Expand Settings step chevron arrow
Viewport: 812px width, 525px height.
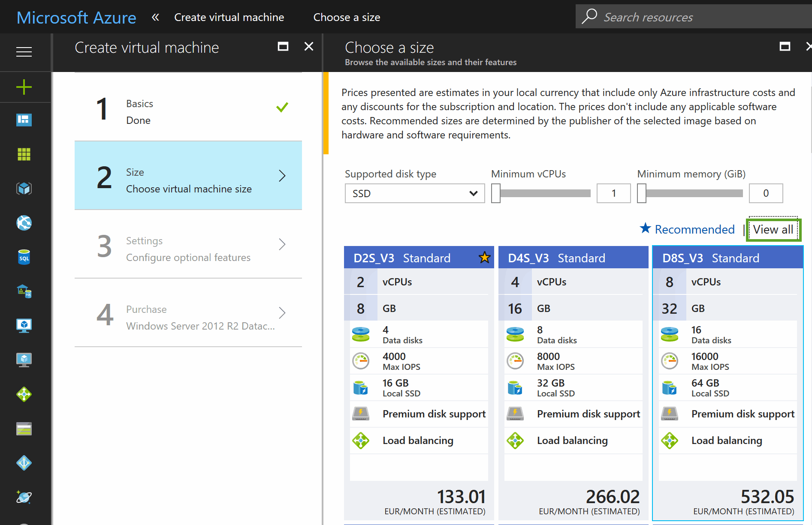pos(282,244)
